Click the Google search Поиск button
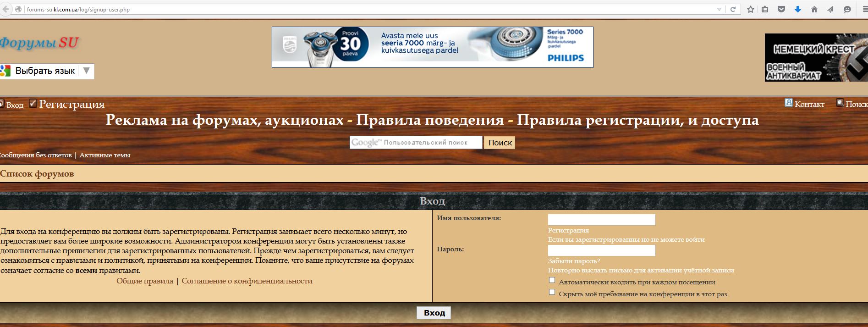The width and height of the screenshot is (868, 327). coord(500,143)
